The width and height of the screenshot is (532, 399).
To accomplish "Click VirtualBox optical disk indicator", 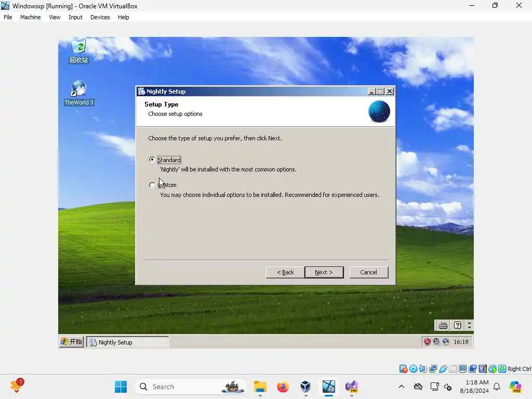I will (413, 369).
